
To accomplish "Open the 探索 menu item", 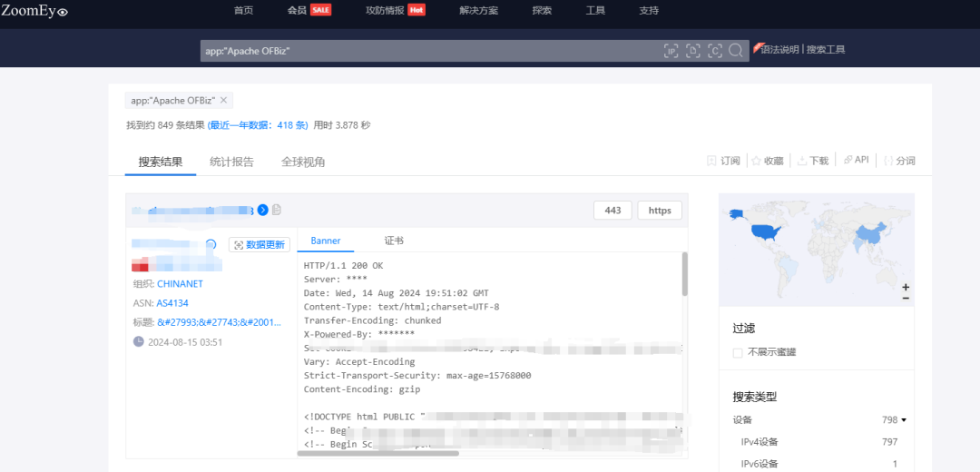I will 542,11.
